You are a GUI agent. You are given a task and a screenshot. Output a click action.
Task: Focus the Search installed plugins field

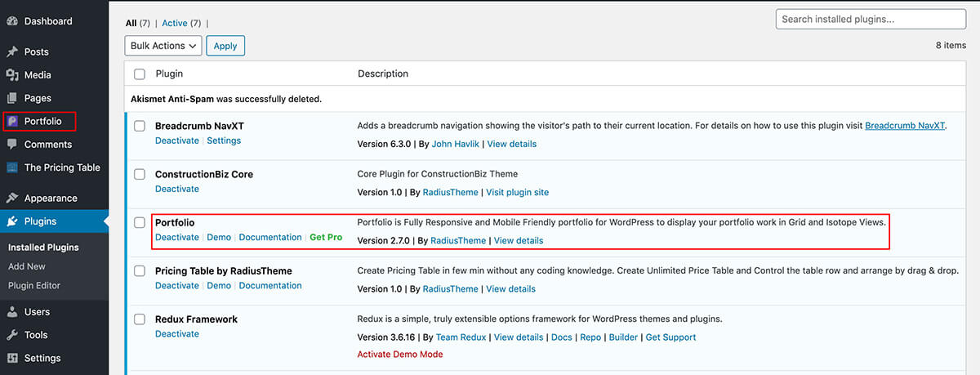click(x=871, y=19)
